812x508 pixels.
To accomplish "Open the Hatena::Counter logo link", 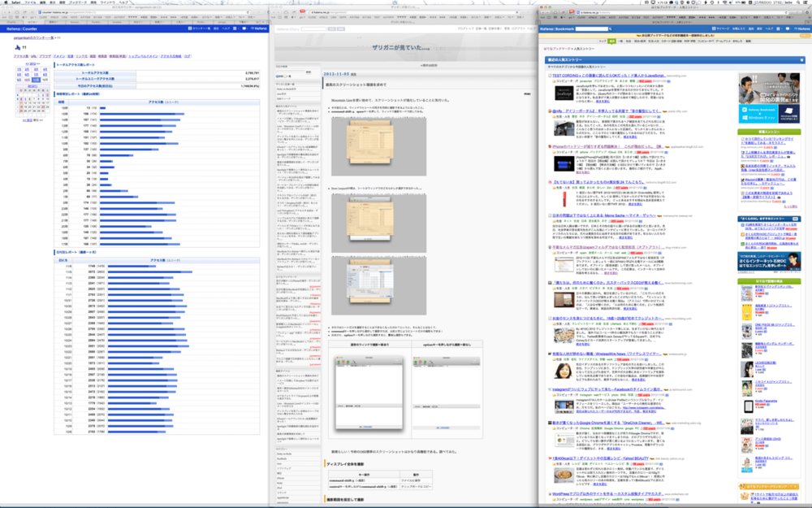I will (22, 28).
